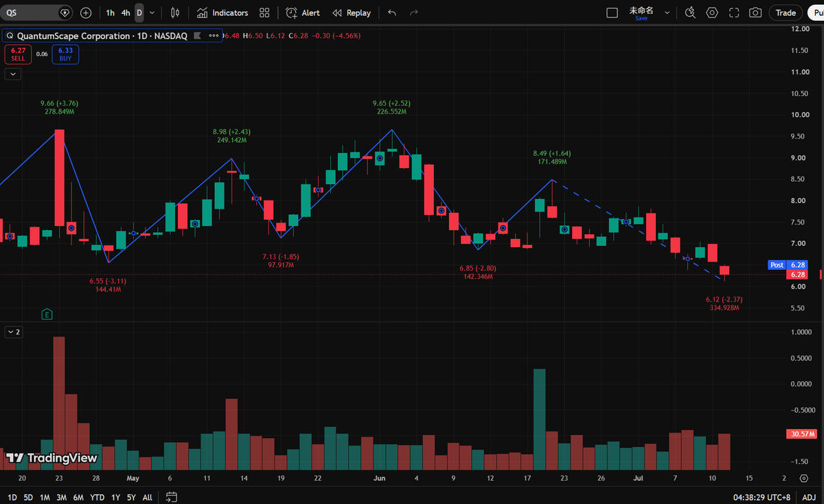Open the go-to-date calendar icon
This screenshot has width=824, height=504.
coord(172,497)
